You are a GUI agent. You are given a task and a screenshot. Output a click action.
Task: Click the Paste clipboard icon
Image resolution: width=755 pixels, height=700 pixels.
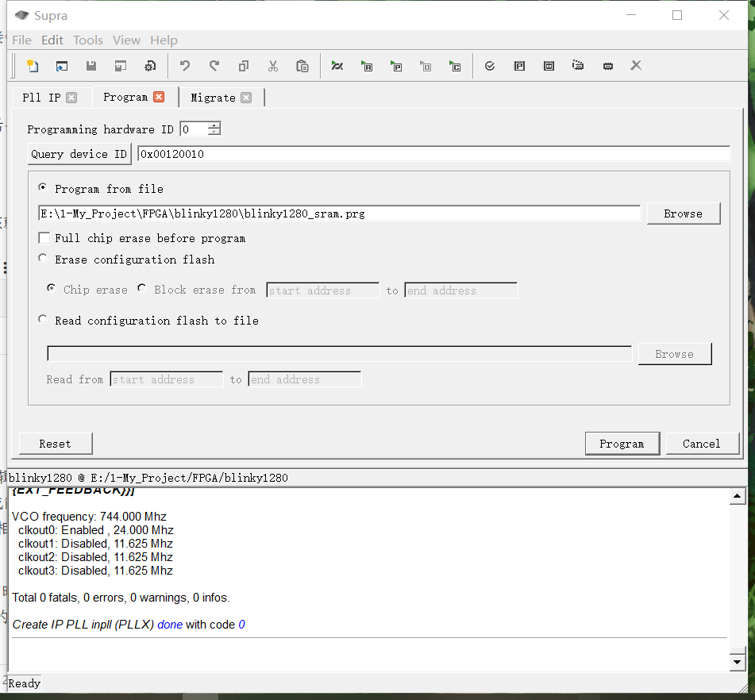tap(302, 66)
